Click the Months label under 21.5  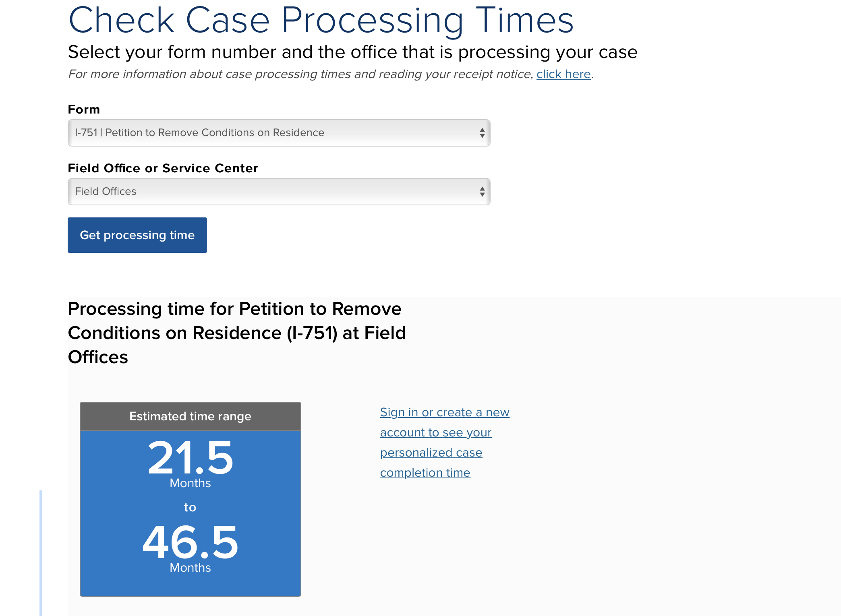pos(190,483)
